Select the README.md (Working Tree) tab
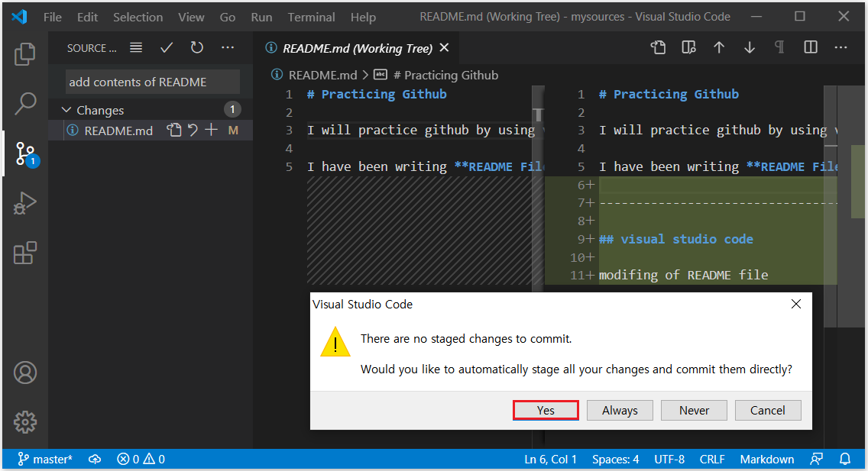The image size is (868, 471). click(357, 48)
